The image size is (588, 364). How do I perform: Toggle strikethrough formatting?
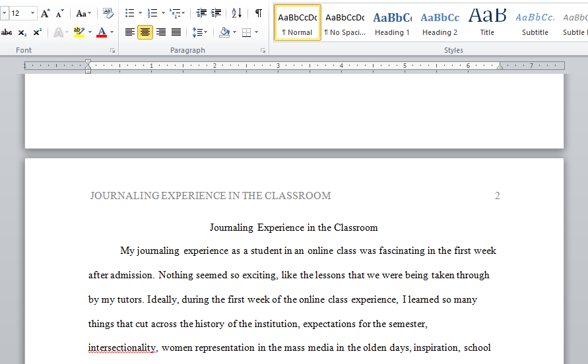point(7,32)
